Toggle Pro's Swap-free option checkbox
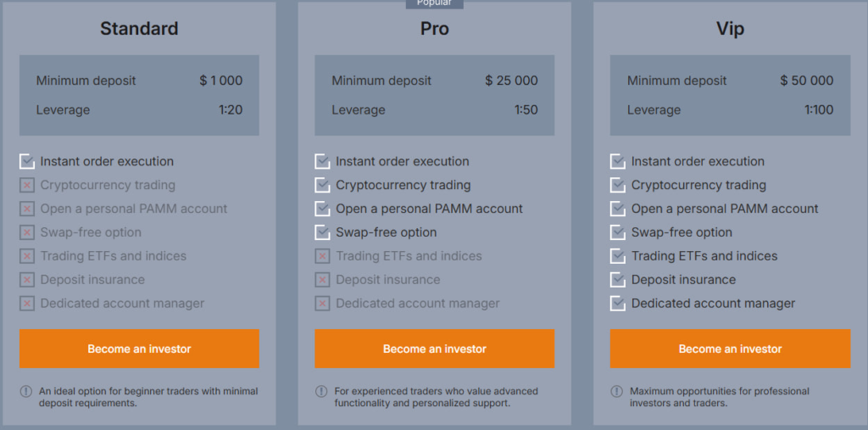Image resolution: width=868 pixels, height=430 pixels. click(322, 232)
